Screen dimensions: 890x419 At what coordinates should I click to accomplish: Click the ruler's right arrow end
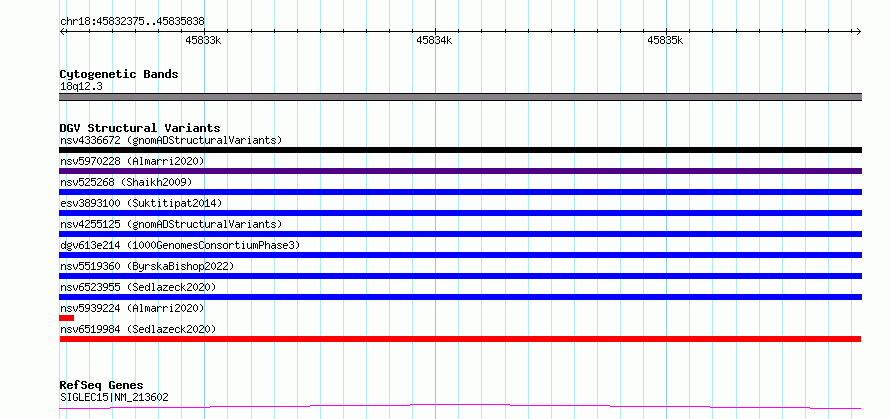[x=859, y=31]
